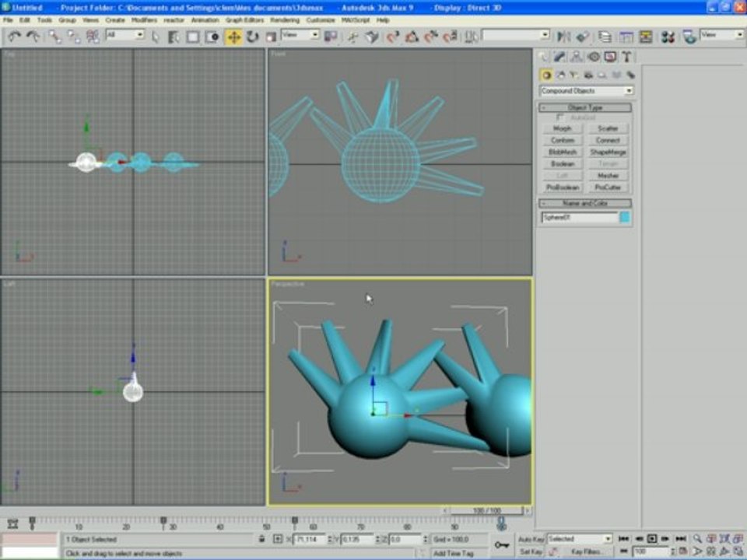This screenshot has width=747, height=560.
Task: Switch to the Utilities panel tab
Action: point(627,57)
